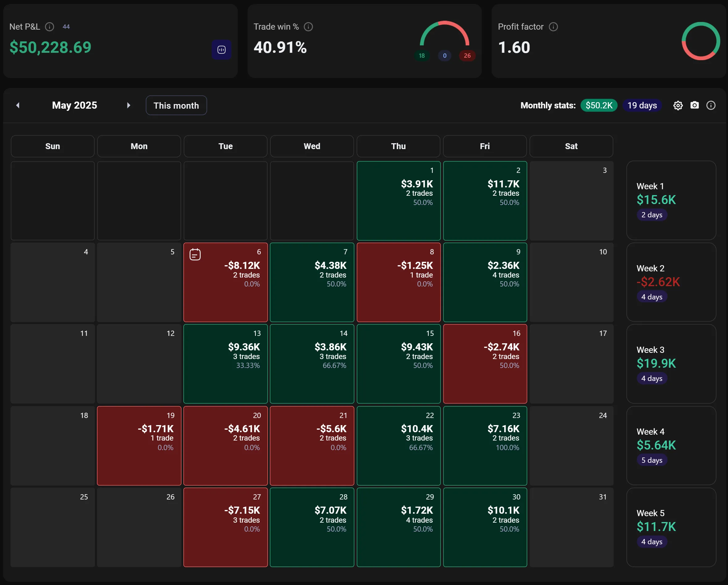This screenshot has width=728, height=585.
Task: Select the Week 5 summary card
Action: (671, 527)
